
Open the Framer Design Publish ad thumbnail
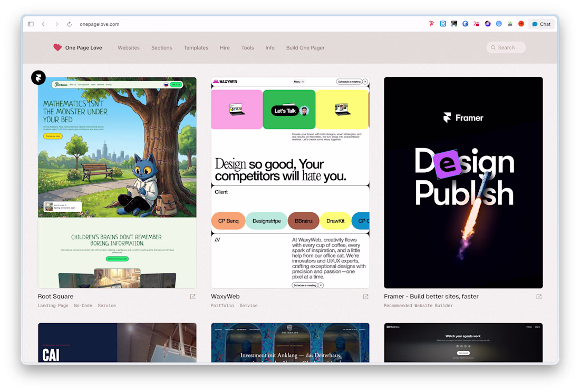point(463,182)
